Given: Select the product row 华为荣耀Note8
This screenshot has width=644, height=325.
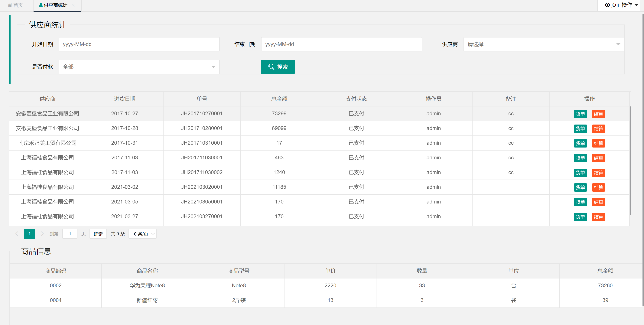Looking at the screenshot, I should [326, 285].
